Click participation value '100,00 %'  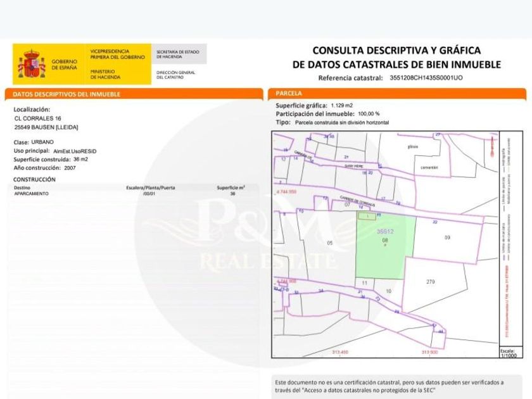coord(369,114)
